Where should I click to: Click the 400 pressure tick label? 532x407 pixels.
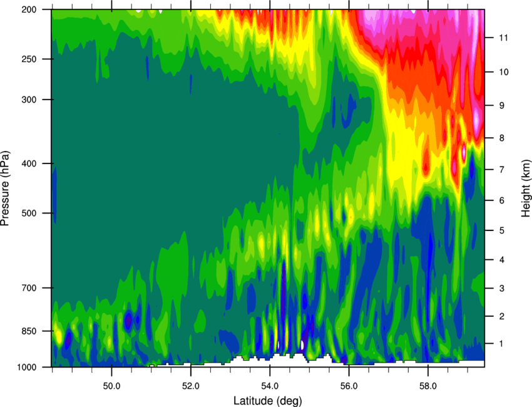pyautogui.click(x=29, y=163)
